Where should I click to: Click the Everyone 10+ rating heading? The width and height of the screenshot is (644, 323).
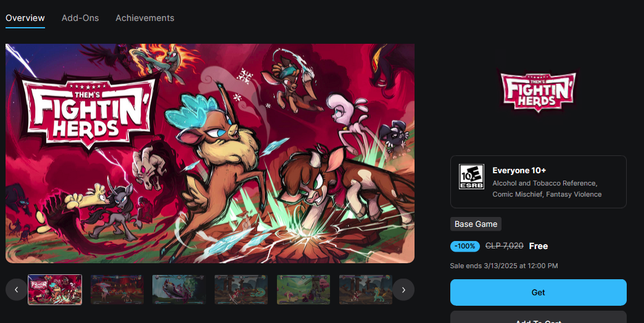pos(519,170)
